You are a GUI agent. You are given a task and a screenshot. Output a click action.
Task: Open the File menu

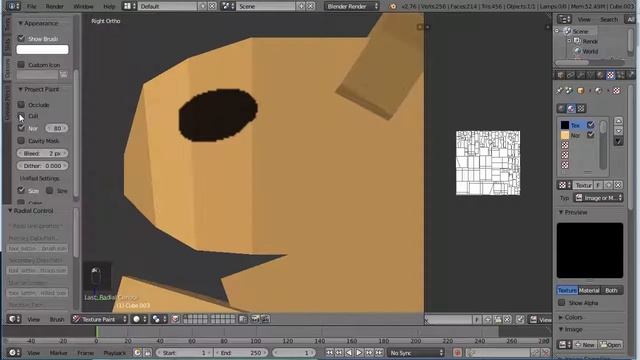(x=31, y=7)
